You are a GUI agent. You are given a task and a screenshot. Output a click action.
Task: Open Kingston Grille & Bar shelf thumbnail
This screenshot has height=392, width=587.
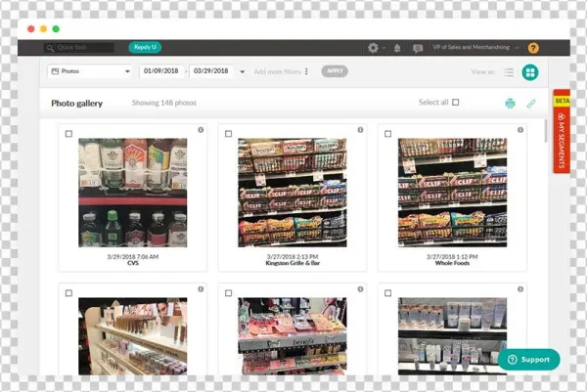[293, 193]
